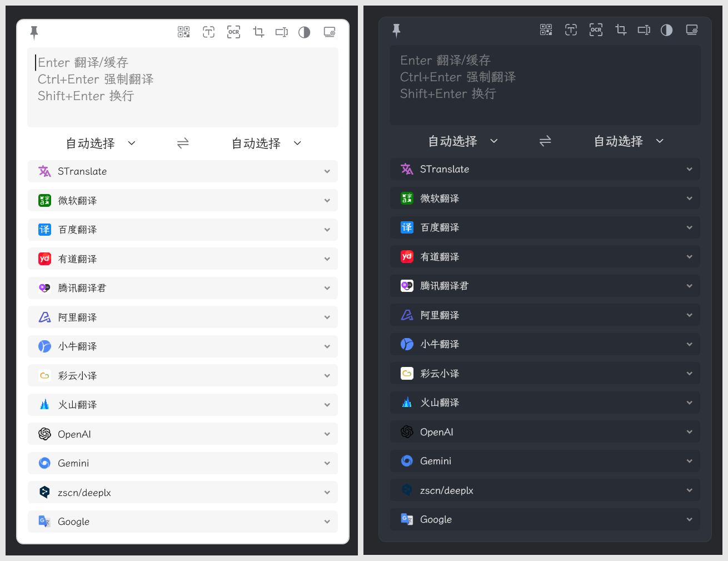Click the crop screenshot icon in light window
This screenshot has width=728, height=561.
(x=258, y=32)
